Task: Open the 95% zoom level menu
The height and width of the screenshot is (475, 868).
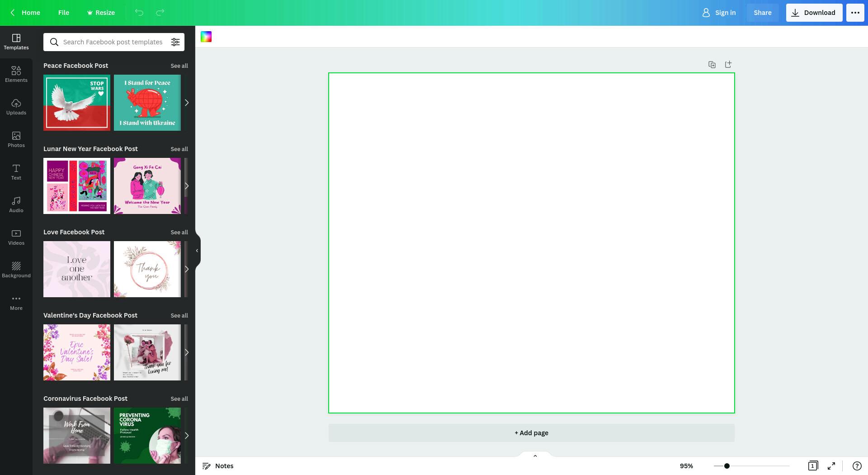Action: 686,466
